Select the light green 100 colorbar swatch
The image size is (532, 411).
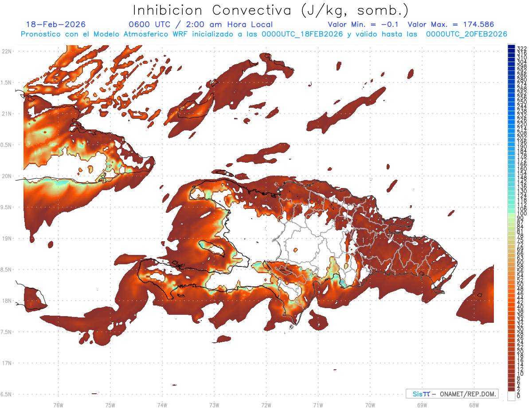[511, 214]
